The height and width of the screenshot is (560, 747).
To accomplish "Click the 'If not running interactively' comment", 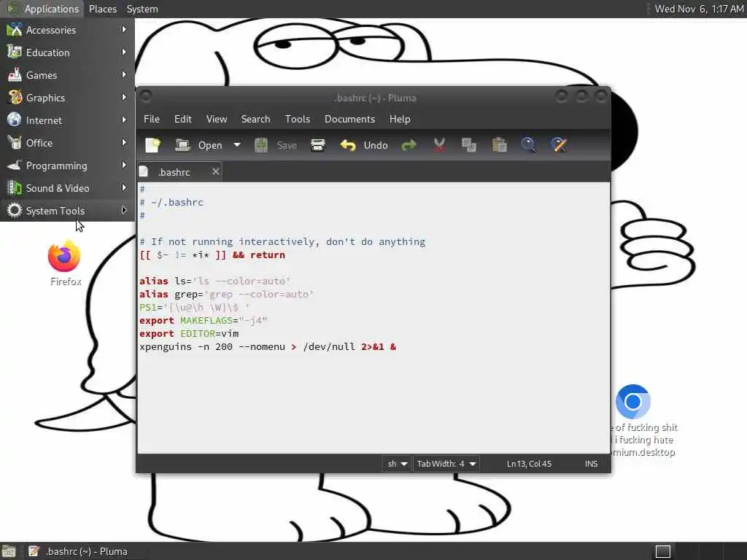I will [282, 242].
